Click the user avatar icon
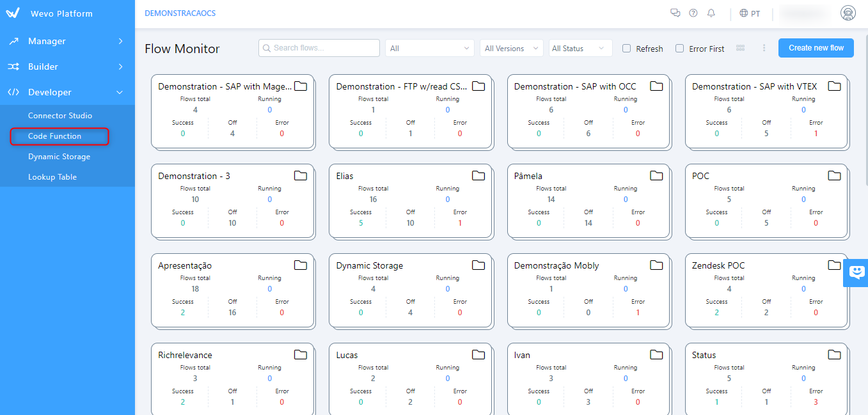868x415 pixels. 848,13
